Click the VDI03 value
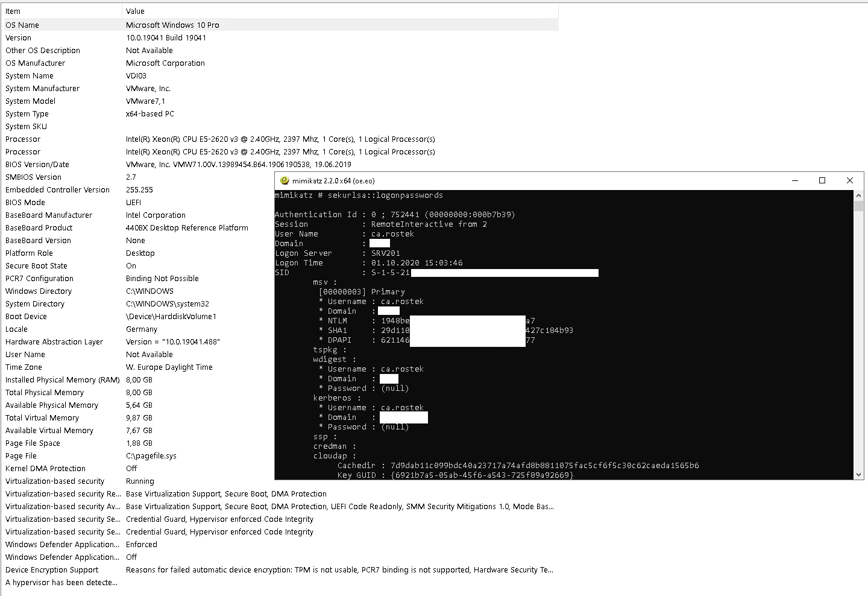The height and width of the screenshot is (596, 868). tap(136, 75)
